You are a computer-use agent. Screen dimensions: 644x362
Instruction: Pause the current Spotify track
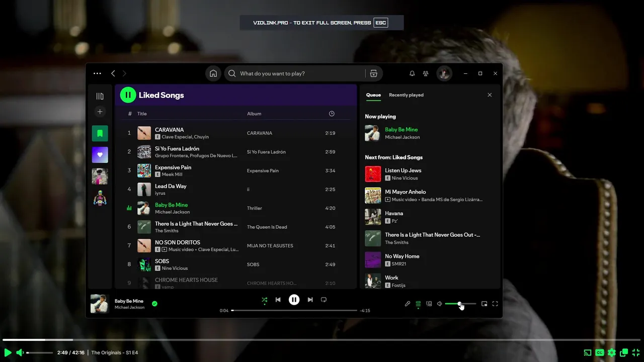tap(294, 300)
